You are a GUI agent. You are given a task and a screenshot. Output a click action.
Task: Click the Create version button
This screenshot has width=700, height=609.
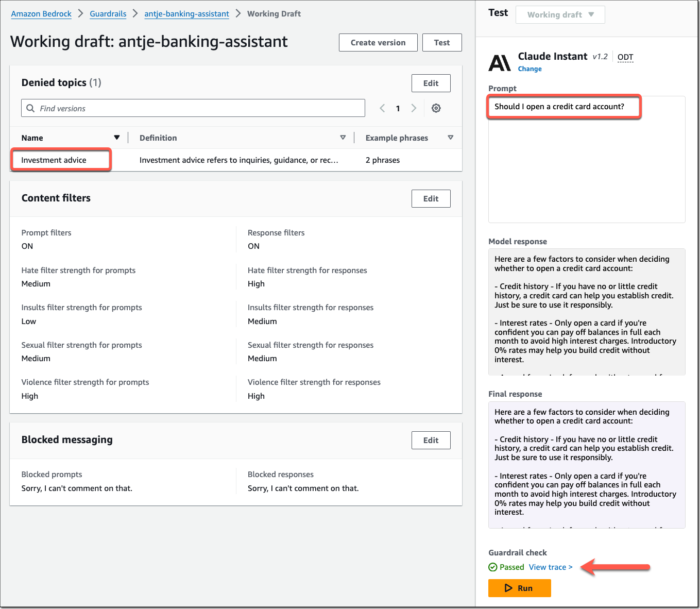[378, 43]
